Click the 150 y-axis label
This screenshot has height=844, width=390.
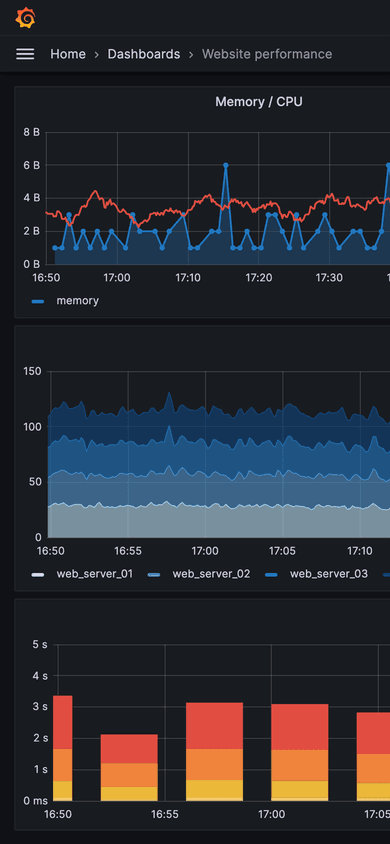tap(32, 371)
